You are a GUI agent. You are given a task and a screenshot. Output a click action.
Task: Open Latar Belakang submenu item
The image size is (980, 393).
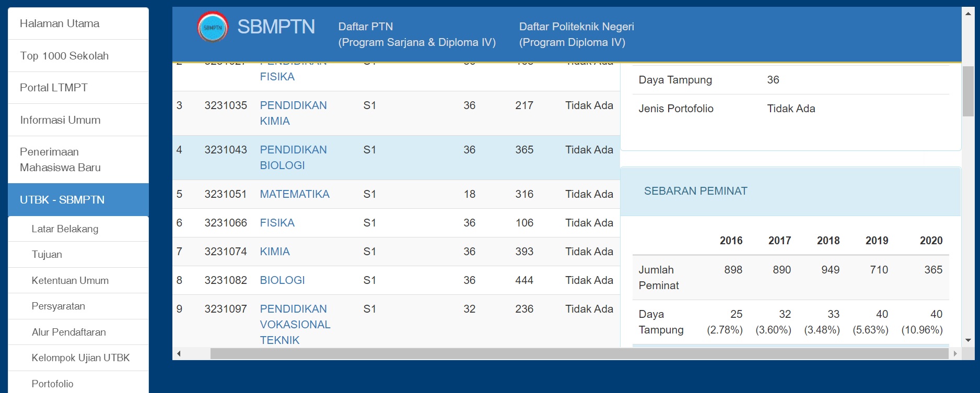point(78,229)
